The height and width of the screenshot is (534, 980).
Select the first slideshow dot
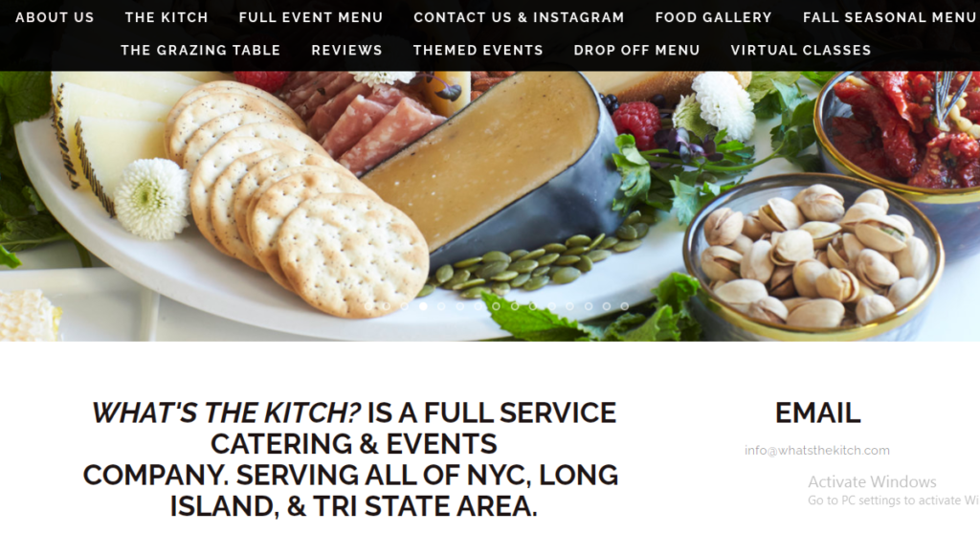368,306
